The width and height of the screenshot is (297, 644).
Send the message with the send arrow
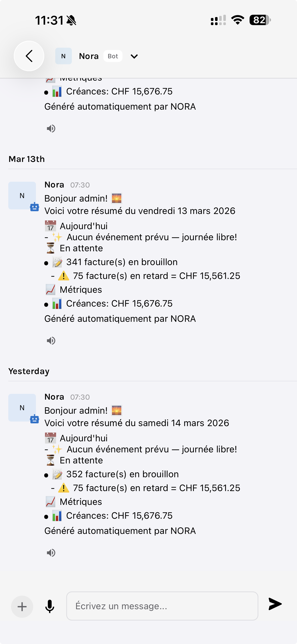tap(275, 606)
